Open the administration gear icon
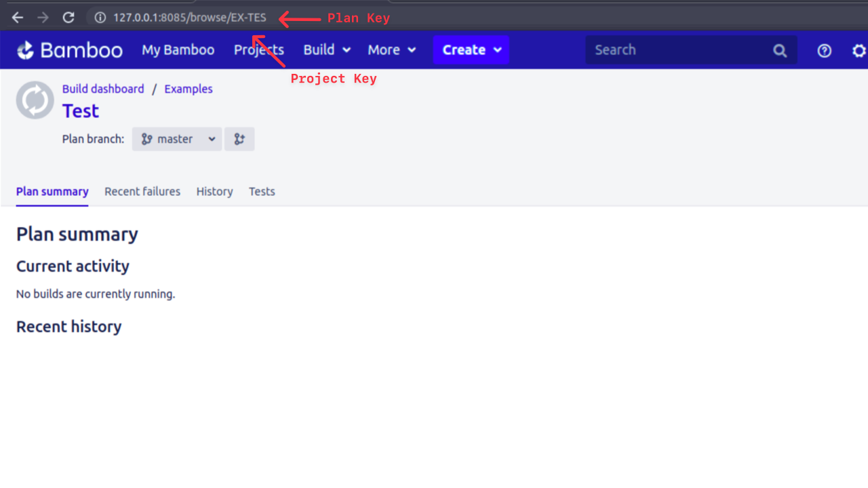The height and width of the screenshot is (488, 868). click(x=859, y=50)
